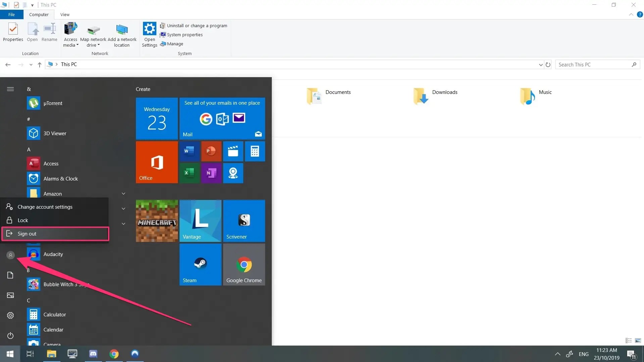
Task: Choose Change account settings
Action: (55, 207)
